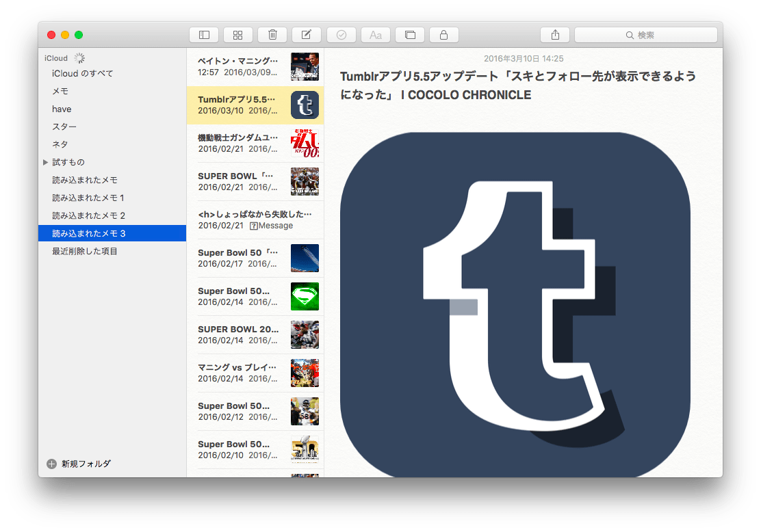Open the <h>しょっぱなから失敗した note
This screenshot has width=761, height=532.
pos(255,220)
